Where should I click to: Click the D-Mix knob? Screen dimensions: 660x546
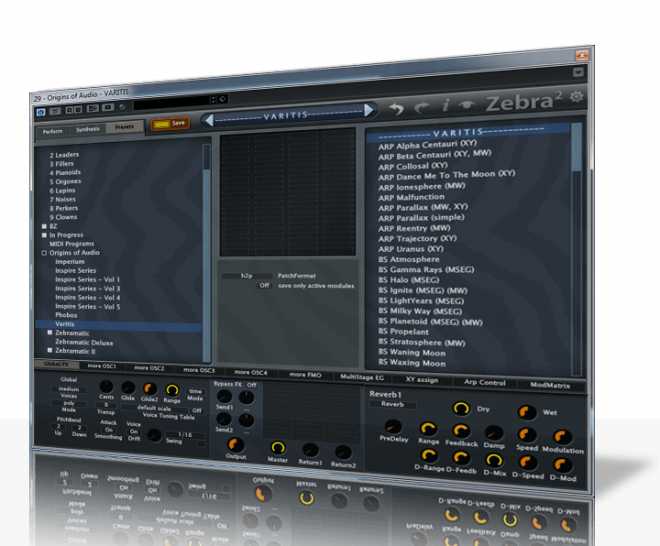493,460
